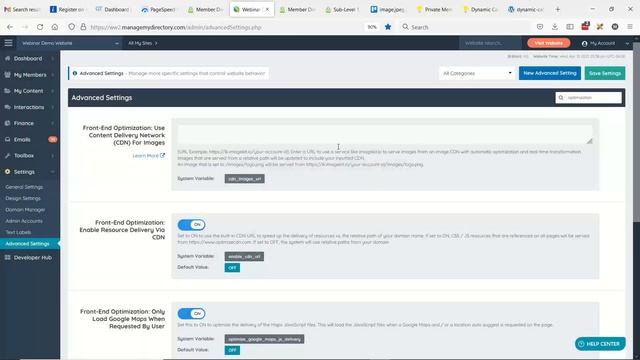Follow the Learn More link
Screen dimensions: 640x360
pos(149,156)
